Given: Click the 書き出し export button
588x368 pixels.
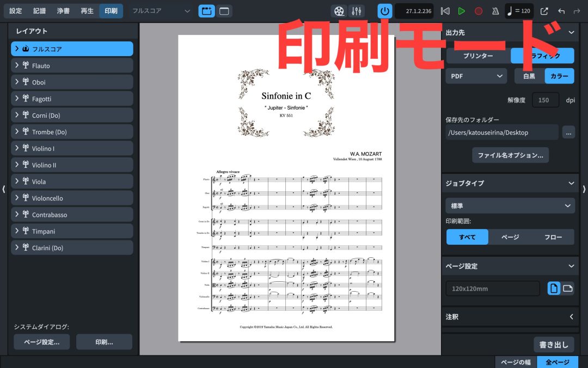Looking at the screenshot, I should [x=554, y=345].
